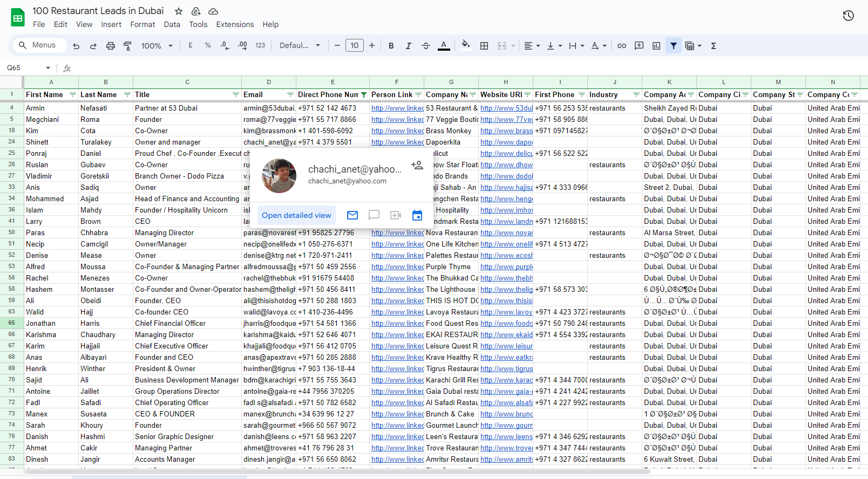Insert a chart
This screenshot has width=868, height=479.
pos(656,46)
